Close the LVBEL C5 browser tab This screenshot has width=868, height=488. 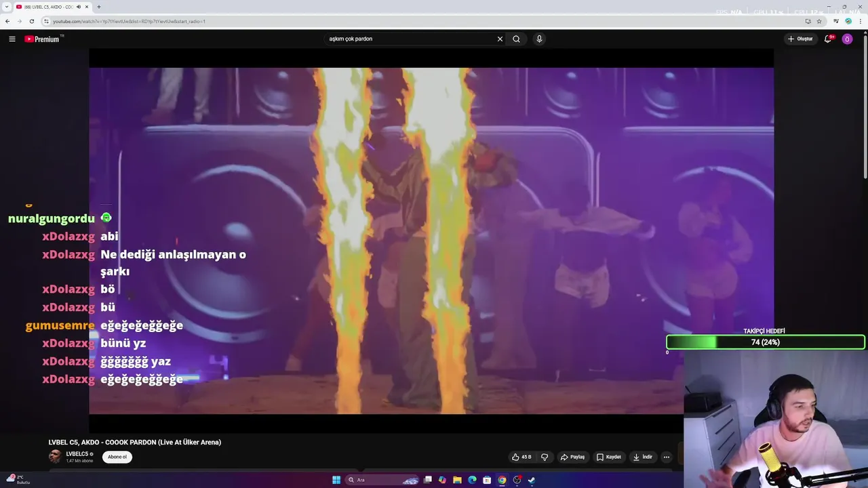click(87, 7)
